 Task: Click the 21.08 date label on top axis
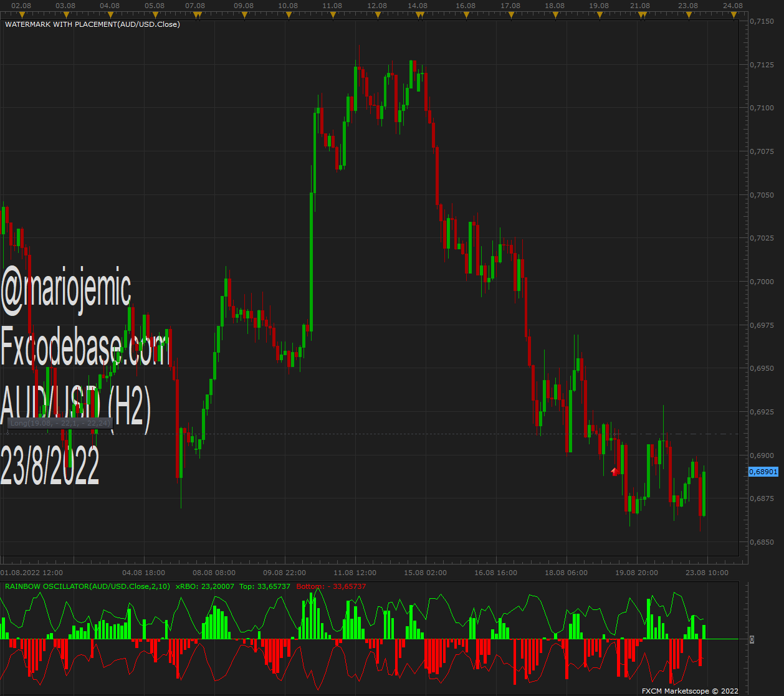[x=640, y=6]
